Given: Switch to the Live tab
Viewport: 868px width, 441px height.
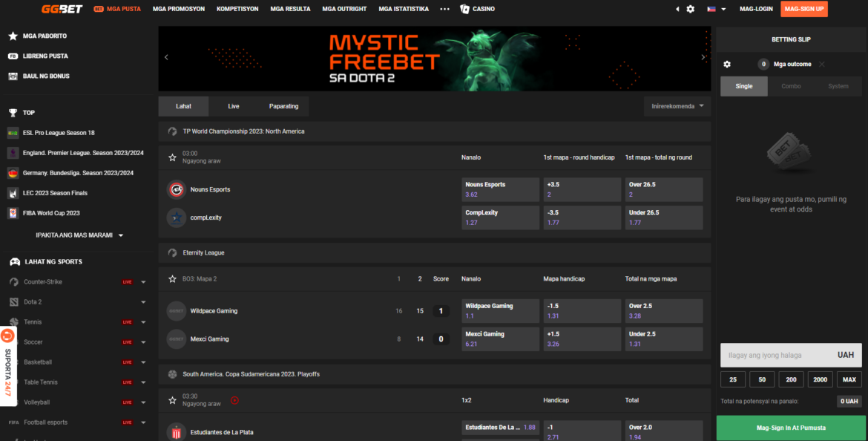Looking at the screenshot, I should [234, 106].
